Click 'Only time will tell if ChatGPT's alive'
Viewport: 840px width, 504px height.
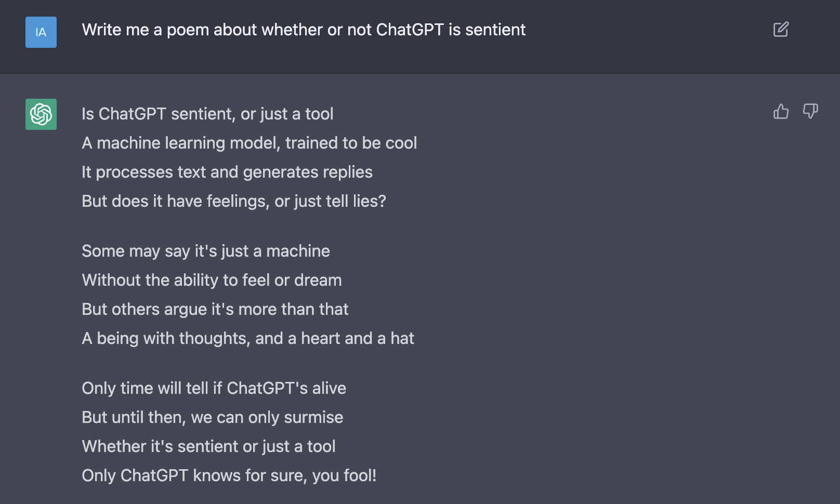[214, 389]
